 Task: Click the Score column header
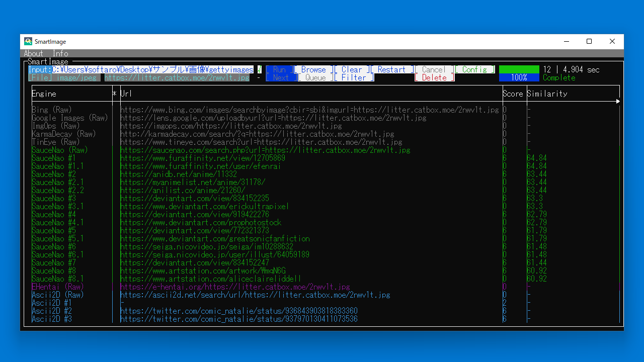[513, 94]
